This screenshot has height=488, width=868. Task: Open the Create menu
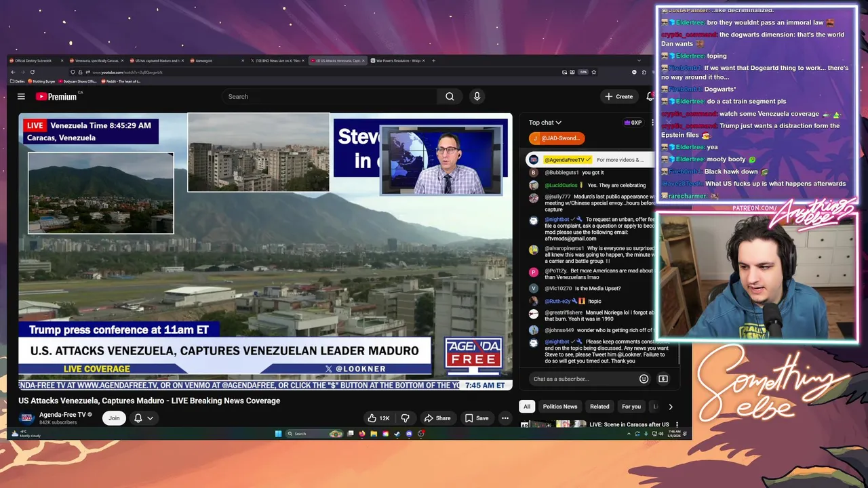[619, 96]
